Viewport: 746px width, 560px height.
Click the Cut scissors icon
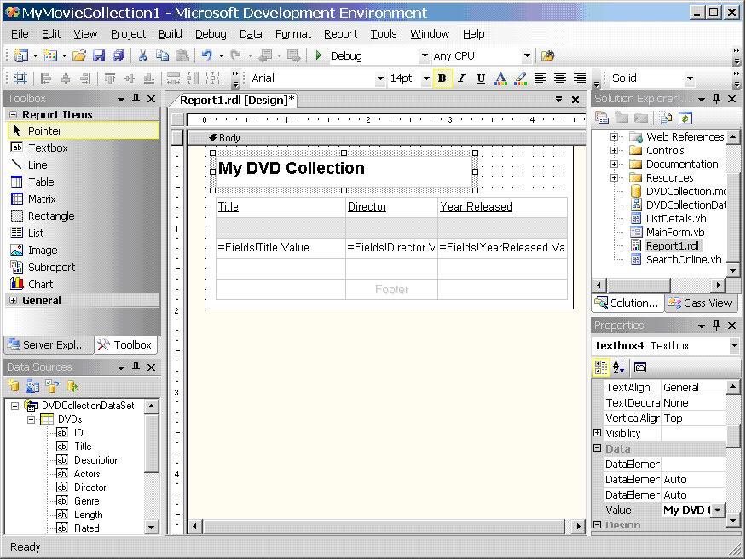click(142, 56)
